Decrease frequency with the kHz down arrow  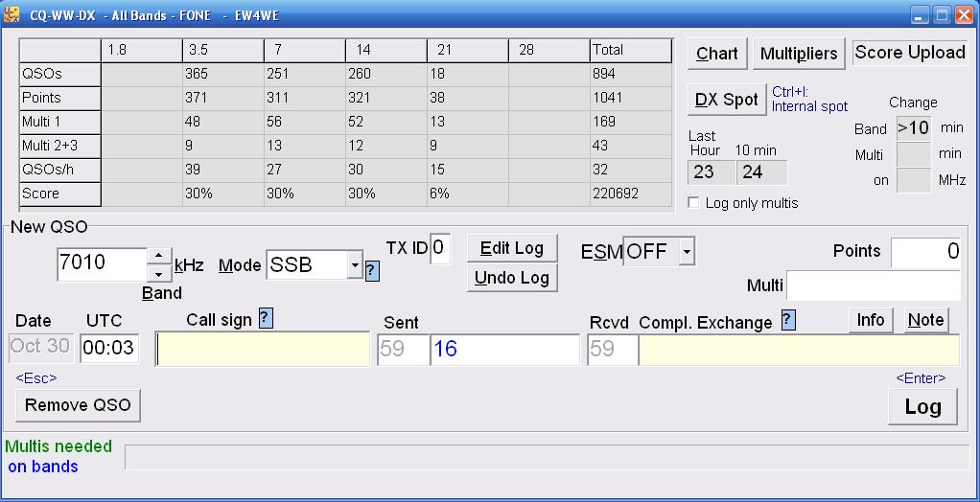158,274
